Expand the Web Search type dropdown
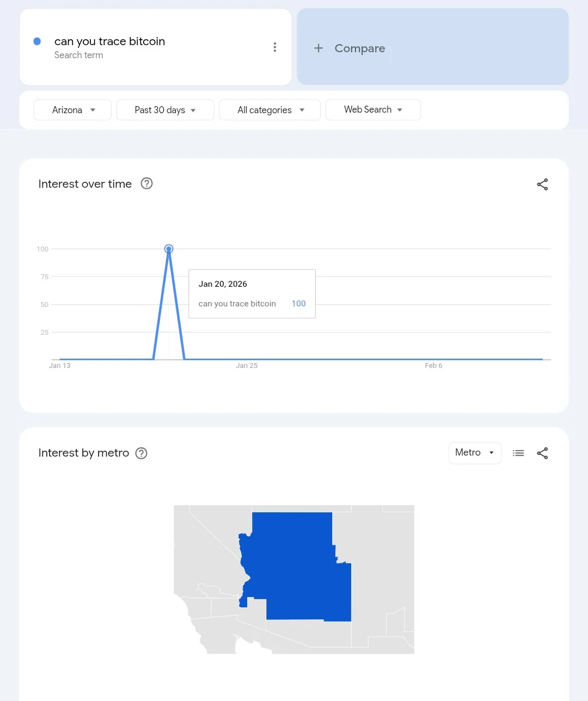The image size is (588, 701). pyautogui.click(x=373, y=110)
